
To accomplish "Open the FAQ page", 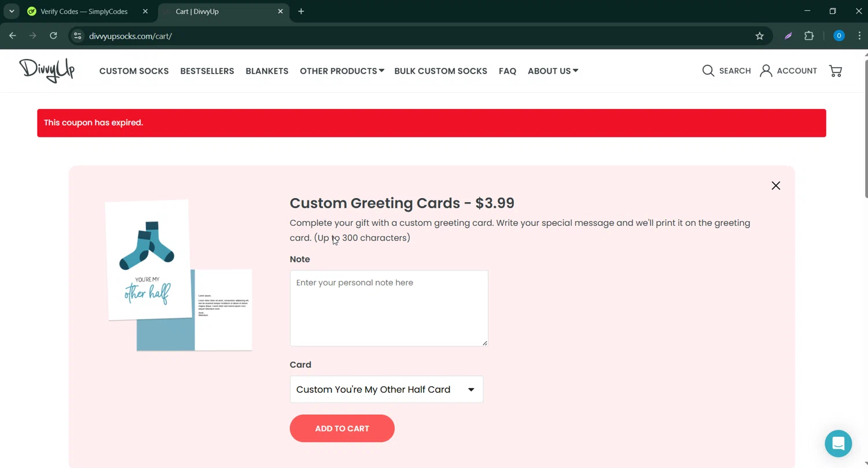I will (507, 71).
